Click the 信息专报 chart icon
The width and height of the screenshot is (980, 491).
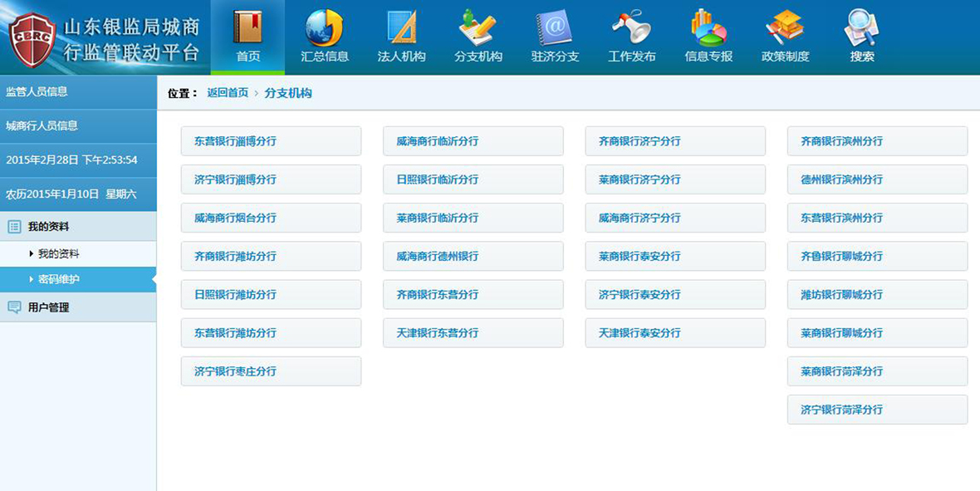click(708, 27)
